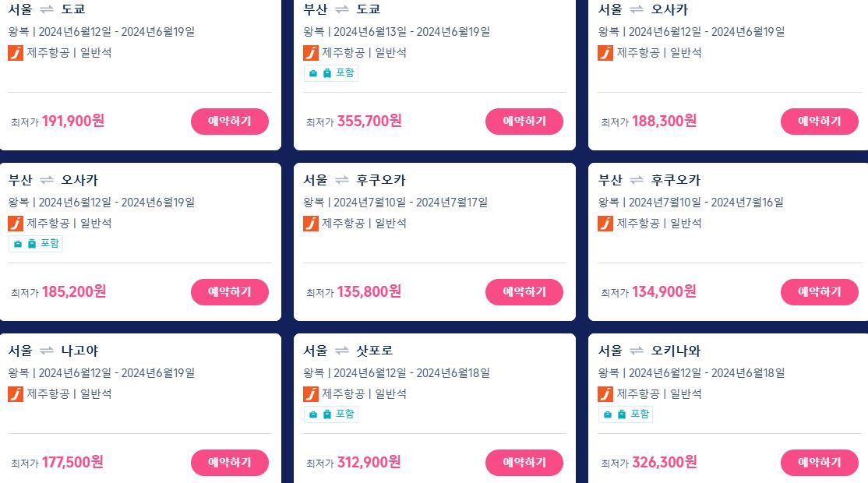Image resolution: width=868 pixels, height=483 pixels.
Task: Click baggage 포함 badge on Seoul–Sapporo card
Action: tap(331, 414)
